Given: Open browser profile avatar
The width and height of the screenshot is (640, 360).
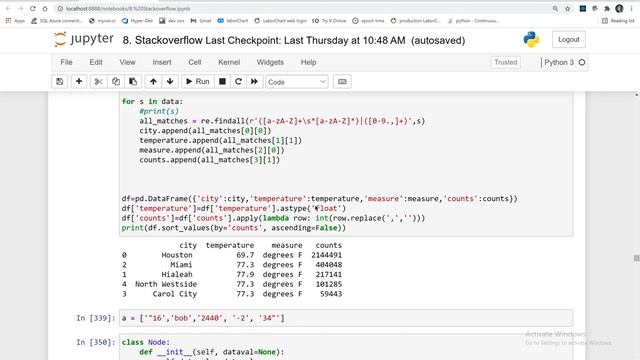Looking at the screenshot, I should click(619, 9).
